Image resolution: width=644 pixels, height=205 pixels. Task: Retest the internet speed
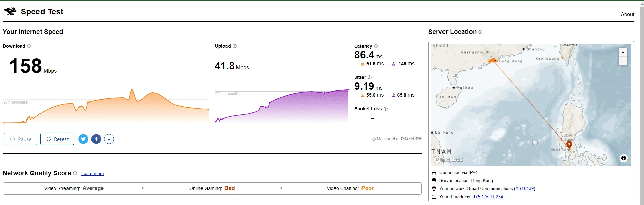[57, 139]
